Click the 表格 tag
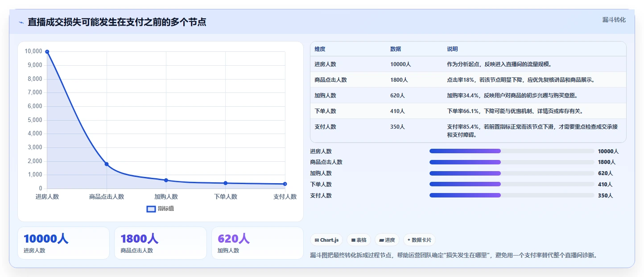 coord(359,240)
